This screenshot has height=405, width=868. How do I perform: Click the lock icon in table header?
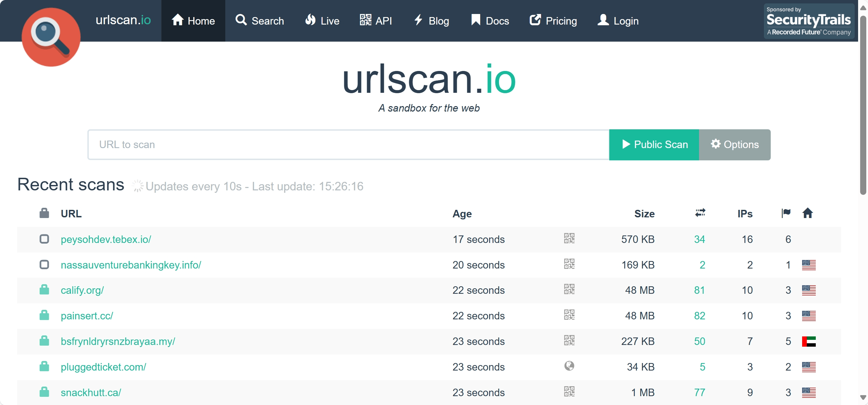[44, 213]
